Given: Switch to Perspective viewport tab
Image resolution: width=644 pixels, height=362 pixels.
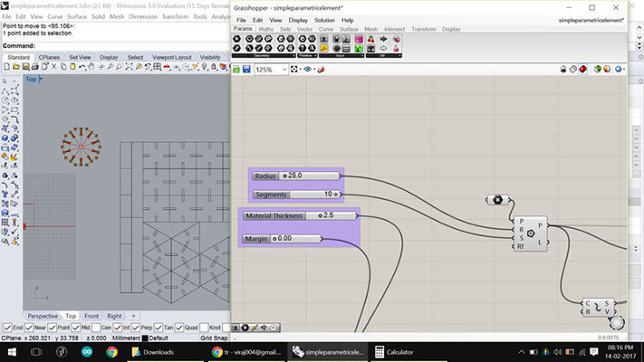Looking at the screenshot, I should click(x=43, y=316).
